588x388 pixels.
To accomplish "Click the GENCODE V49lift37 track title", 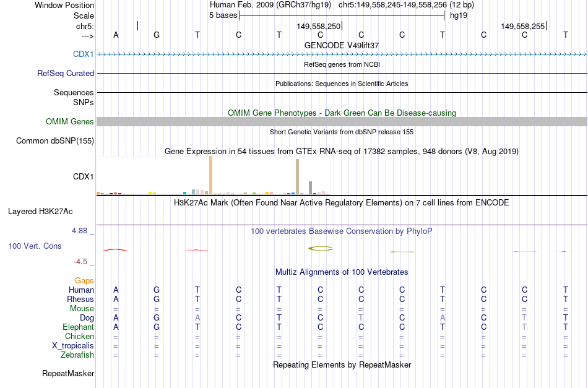I will 342,45.
